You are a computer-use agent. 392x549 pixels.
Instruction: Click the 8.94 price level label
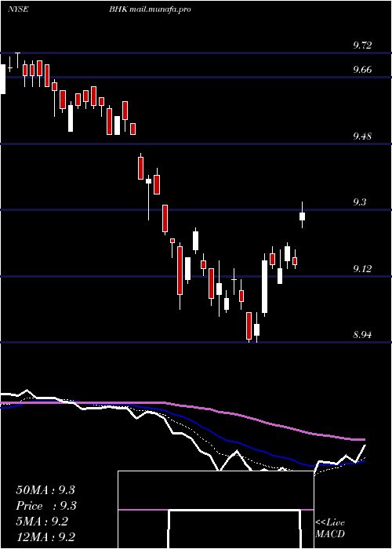(362, 335)
